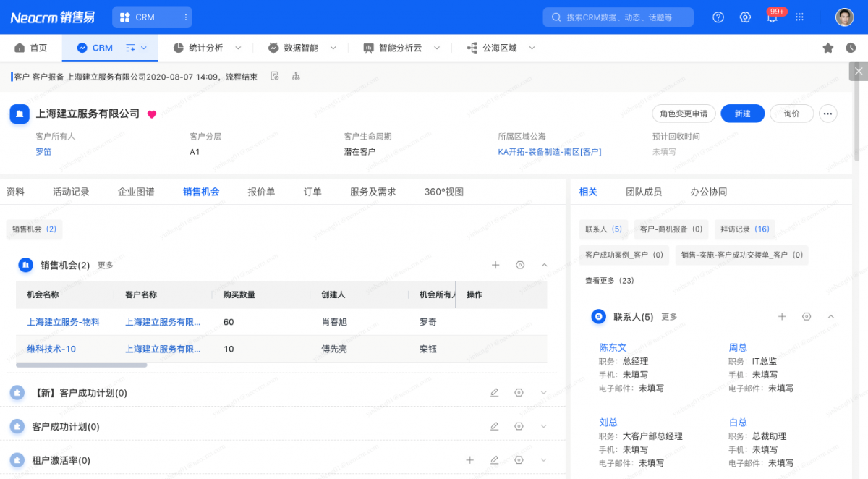
Task: Click the plus icon in the 销售机会 panel header
Action: [495, 265]
